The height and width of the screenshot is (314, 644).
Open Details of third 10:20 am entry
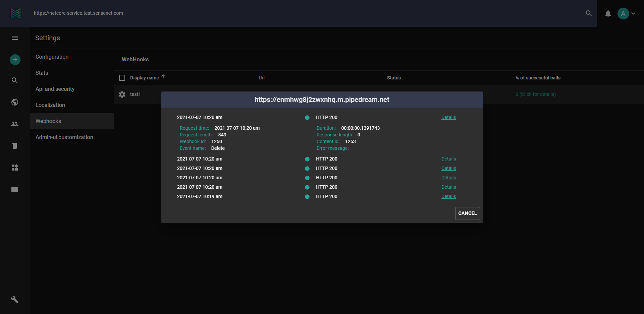point(448,168)
